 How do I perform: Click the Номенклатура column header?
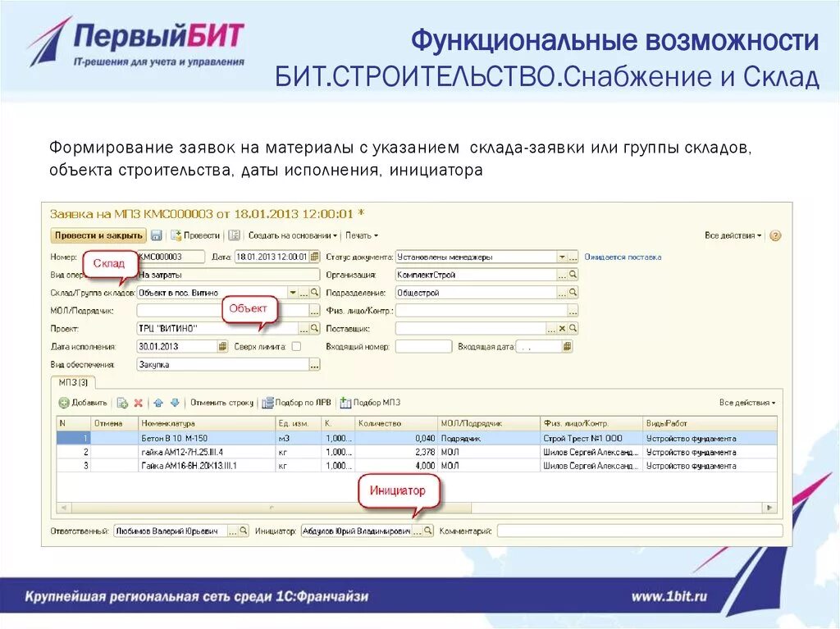pyautogui.click(x=207, y=423)
